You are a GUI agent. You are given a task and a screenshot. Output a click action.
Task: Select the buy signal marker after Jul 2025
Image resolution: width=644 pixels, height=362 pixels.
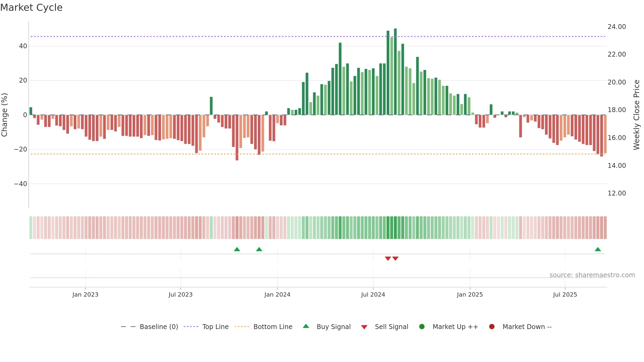coord(598,249)
